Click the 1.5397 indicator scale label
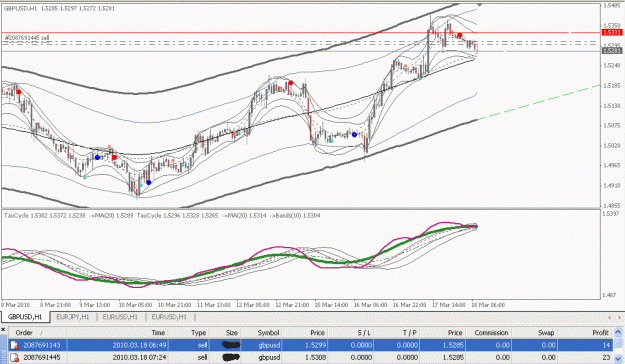625x364 pixels. click(x=611, y=214)
